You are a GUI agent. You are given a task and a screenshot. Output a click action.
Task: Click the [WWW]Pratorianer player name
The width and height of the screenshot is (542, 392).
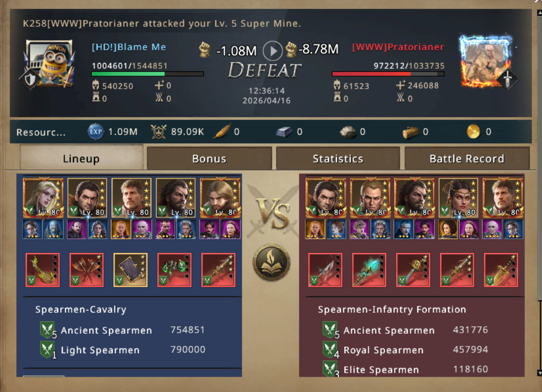[398, 47]
